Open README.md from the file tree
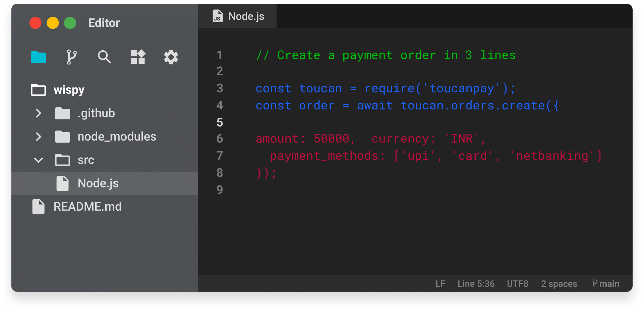The width and height of the screenshot is (644, 311). [x=87, y=207]
